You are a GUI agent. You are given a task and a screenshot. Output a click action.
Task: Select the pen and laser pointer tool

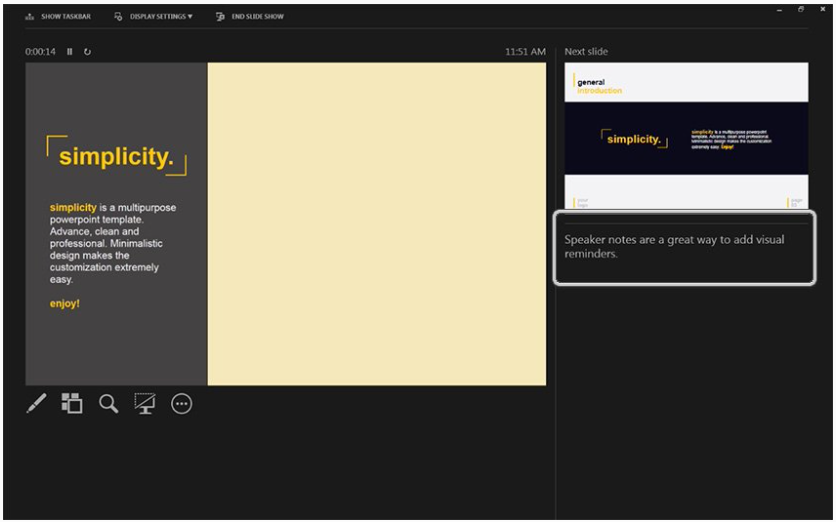tap(36, 404)
